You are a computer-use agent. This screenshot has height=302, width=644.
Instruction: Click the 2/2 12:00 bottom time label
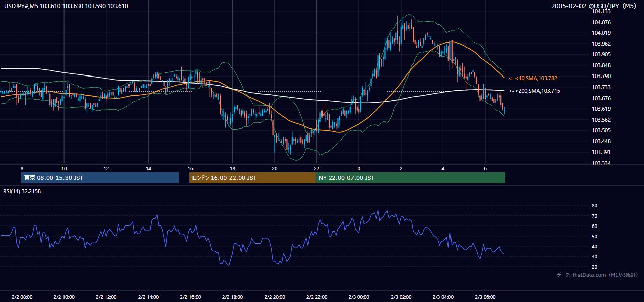[x=106, y=297]
